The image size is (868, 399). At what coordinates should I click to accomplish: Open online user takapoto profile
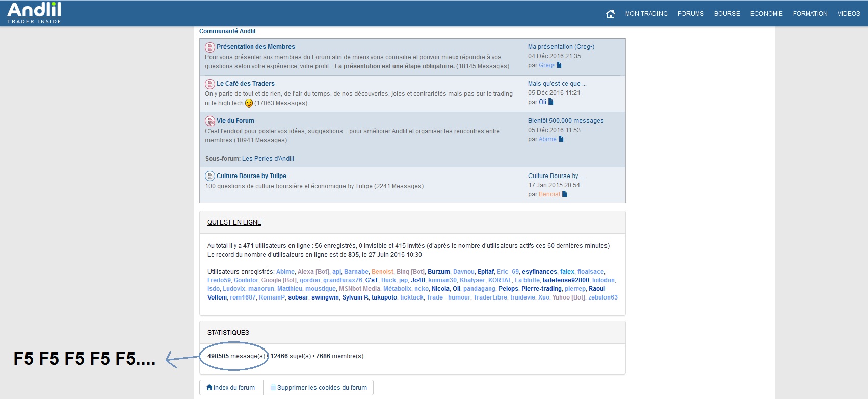384,297
